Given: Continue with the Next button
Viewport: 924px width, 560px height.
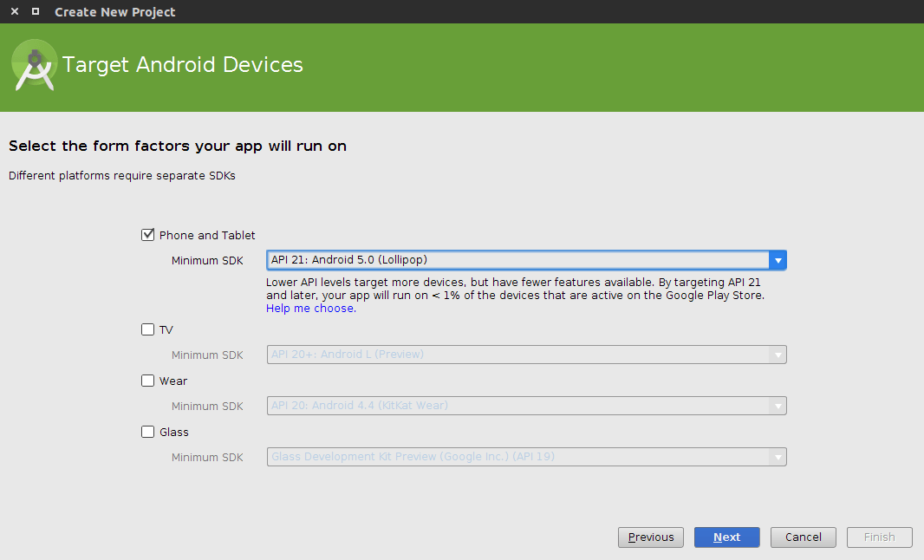Looking at the screenshot, I should pos(726,537).
